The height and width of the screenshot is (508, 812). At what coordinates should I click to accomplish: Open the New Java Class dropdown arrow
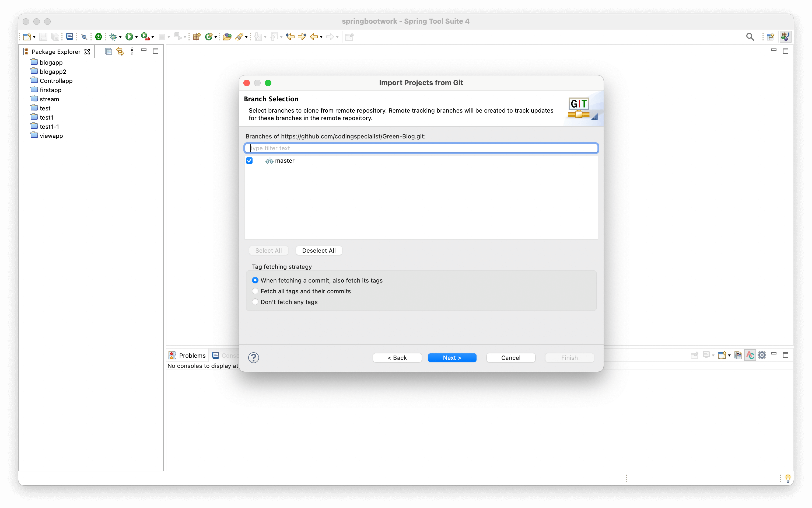[216, 37]
